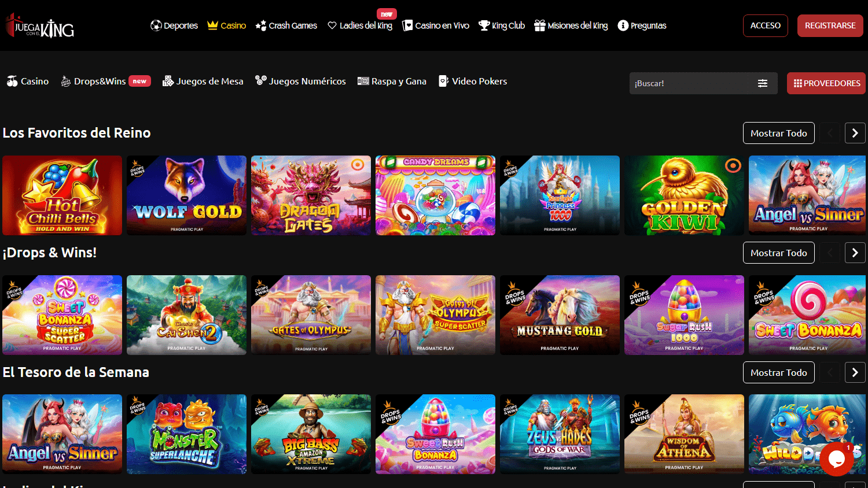Click the Los Favoritos del Reino heading
This screenshot has width=868, height=488.
(76, 133)
